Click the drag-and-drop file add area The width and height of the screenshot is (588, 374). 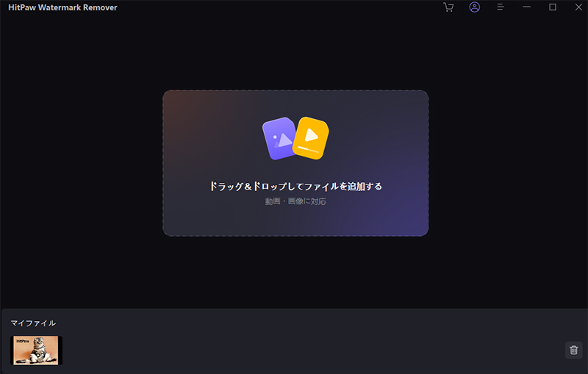click(x=295, y=163)
